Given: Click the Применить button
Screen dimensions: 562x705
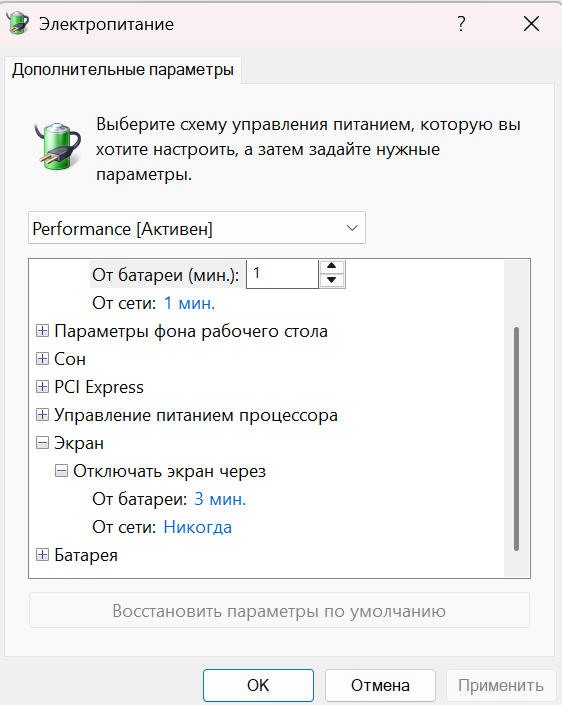Looking at the screenshot, I should pyautogui.click(x=501, y=685).
